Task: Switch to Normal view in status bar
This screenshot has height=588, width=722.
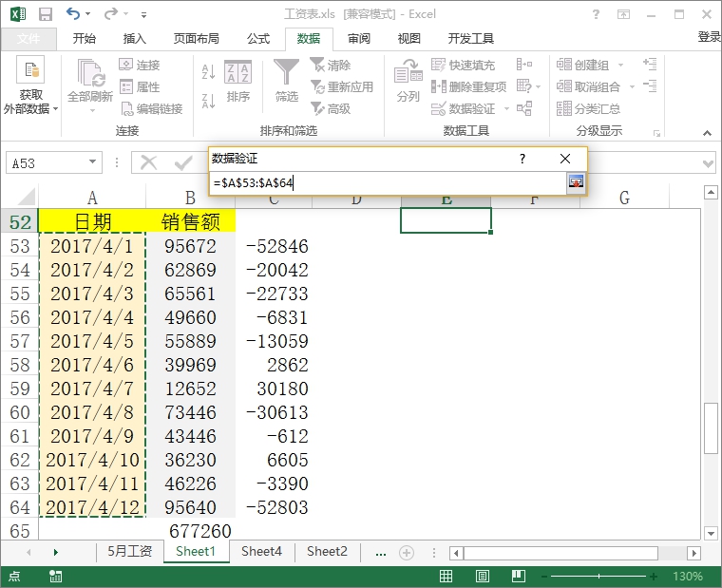Action: (446, 576)
